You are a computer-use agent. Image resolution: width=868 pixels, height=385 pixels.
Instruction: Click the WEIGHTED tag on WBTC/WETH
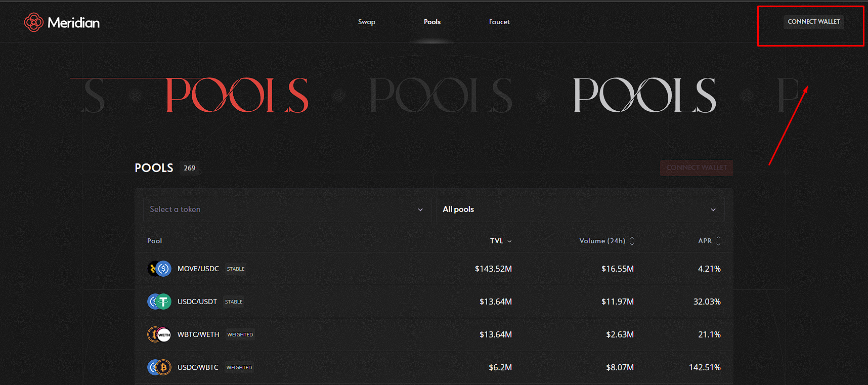[240, 335]
